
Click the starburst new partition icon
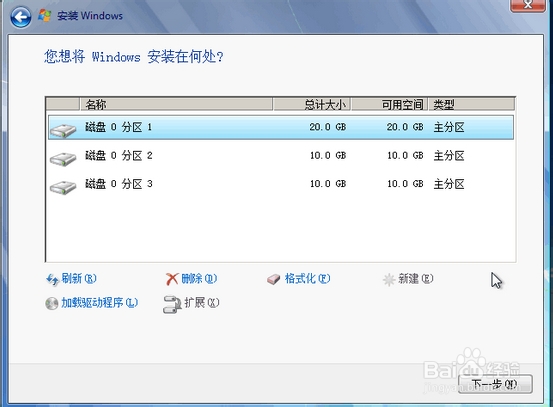tap(389, 280)
